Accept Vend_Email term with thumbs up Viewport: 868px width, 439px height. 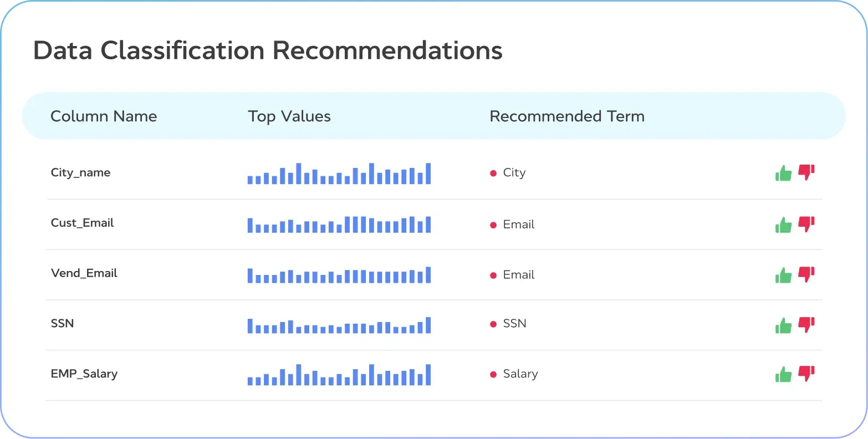click(x=783, y=275)
